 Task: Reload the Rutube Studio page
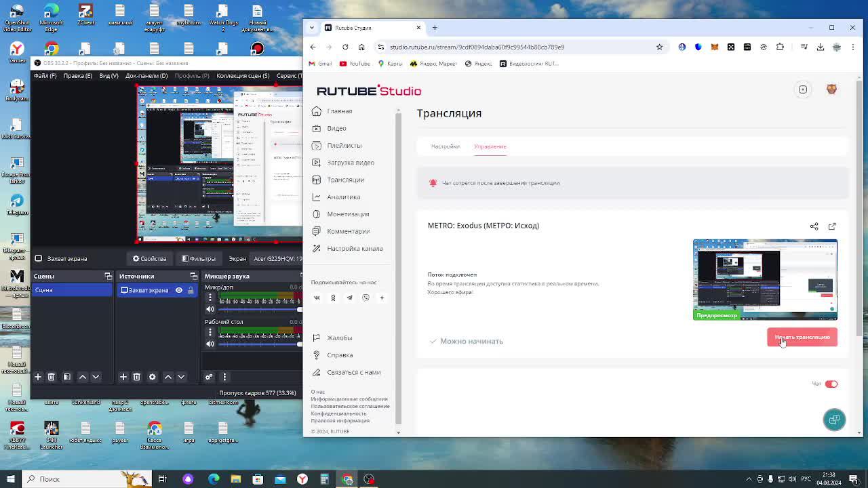(x=345, y=47)
